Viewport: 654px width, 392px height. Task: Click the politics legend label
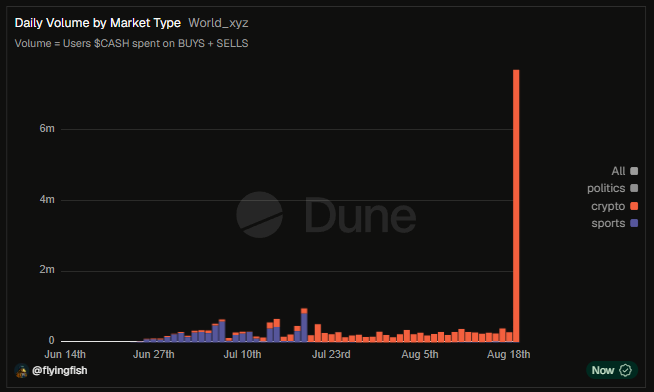(x=606, y=188)
